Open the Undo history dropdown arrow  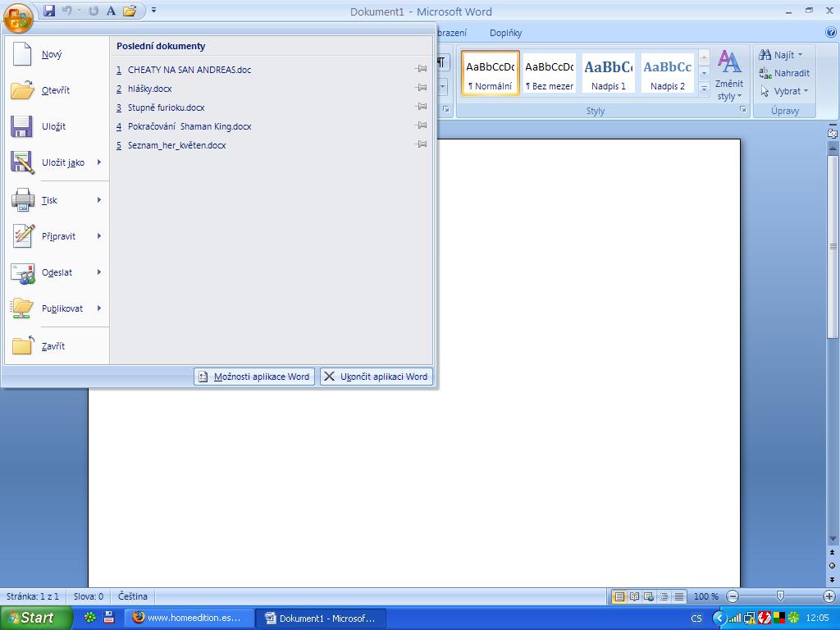click(x=80, y=11)
